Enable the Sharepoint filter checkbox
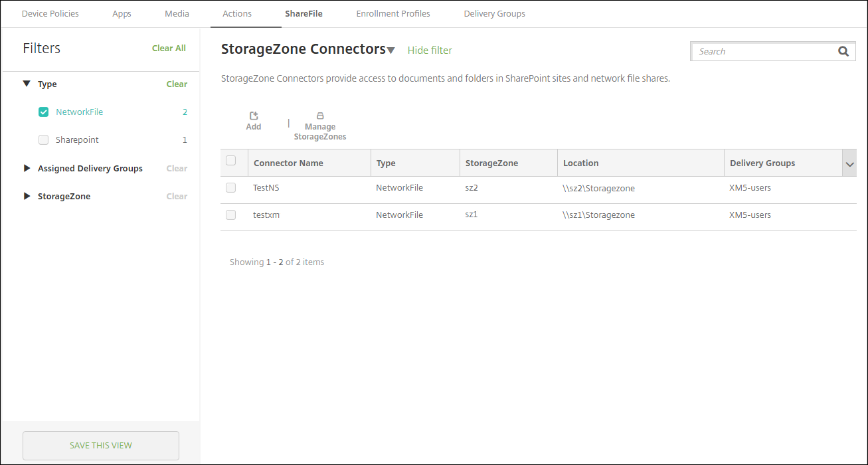This screenshot has height=465, width=868. [x=44, y=140]
